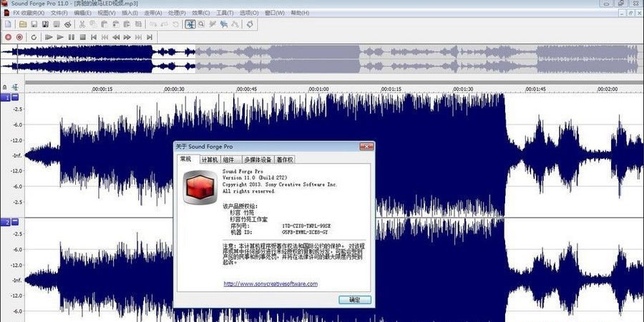Open the 文件(F) file menu
Screen dimensions: 644x322
tap(60, 13)
